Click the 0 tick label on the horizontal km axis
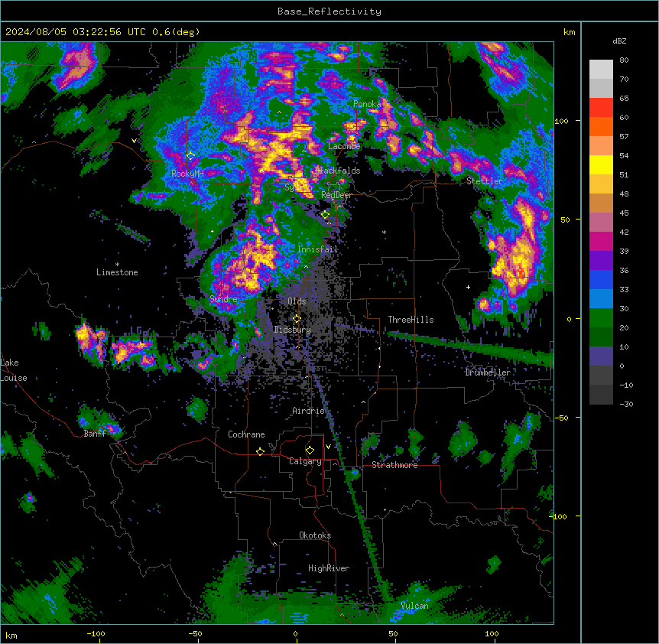 pos(295,633)
